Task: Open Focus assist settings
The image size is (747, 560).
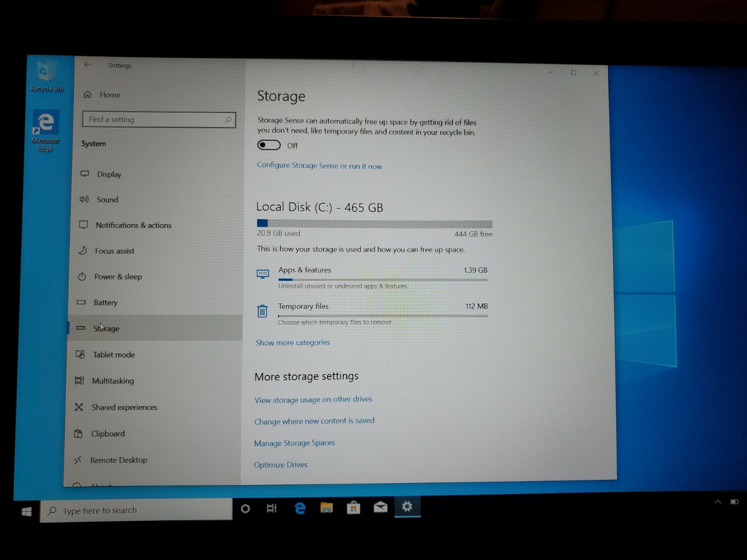Action: click(114, 251)
